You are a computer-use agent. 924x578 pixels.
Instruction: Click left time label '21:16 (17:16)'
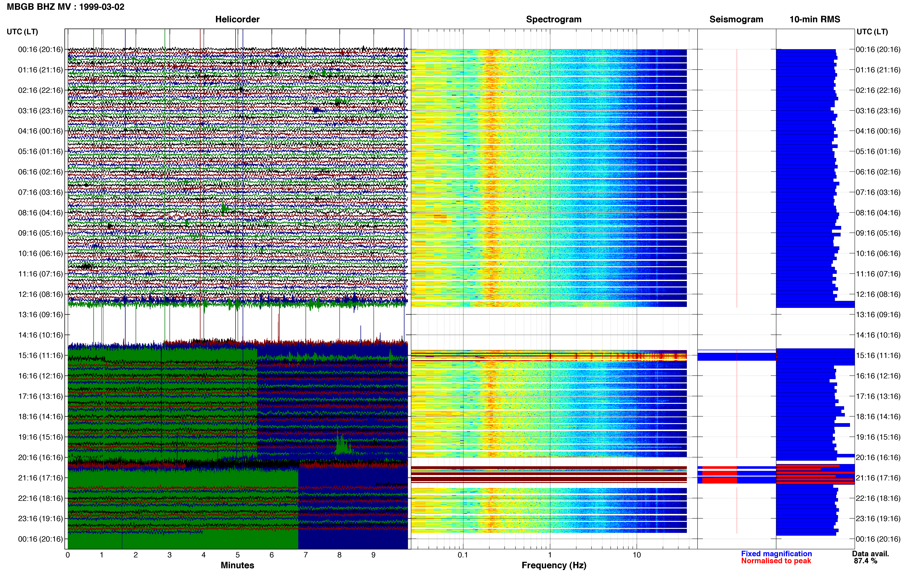click(40, 478)
